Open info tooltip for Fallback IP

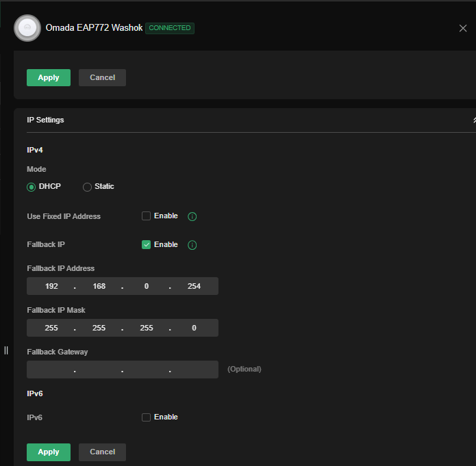click(x=192, y=245)
